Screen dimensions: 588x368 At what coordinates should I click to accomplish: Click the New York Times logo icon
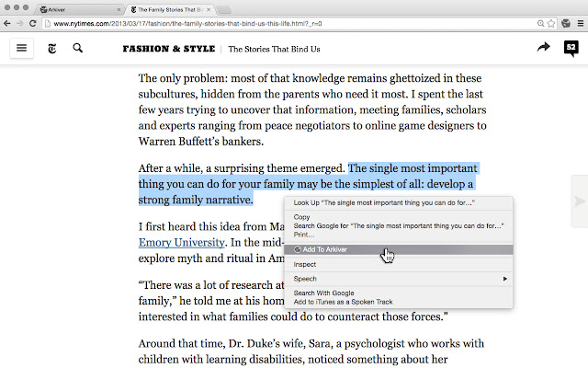click(51, 48)
